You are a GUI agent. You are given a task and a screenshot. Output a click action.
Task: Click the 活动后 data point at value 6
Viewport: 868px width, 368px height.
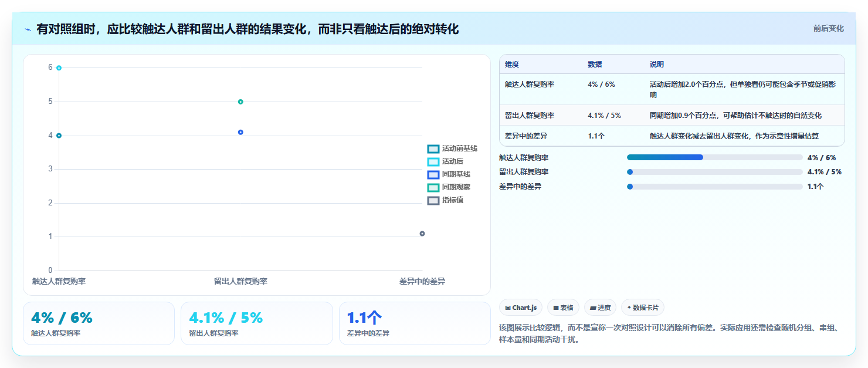(59, 68)
